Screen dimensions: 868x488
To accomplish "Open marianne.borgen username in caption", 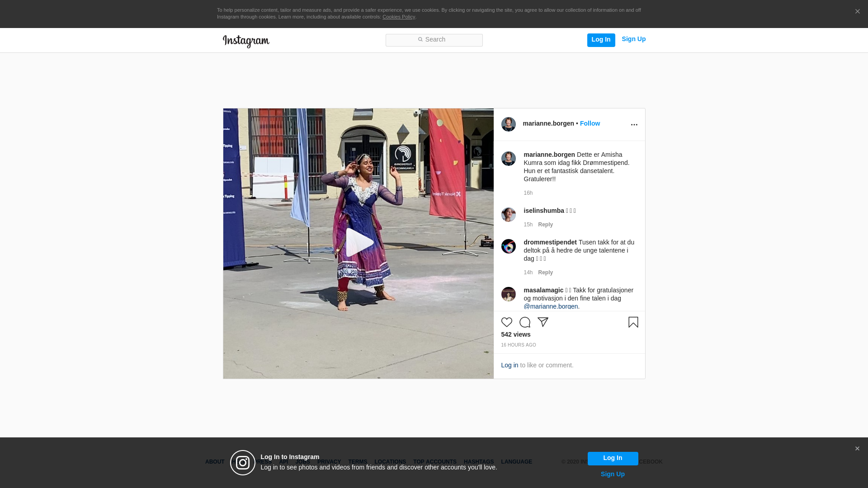I will pos(549,155).
